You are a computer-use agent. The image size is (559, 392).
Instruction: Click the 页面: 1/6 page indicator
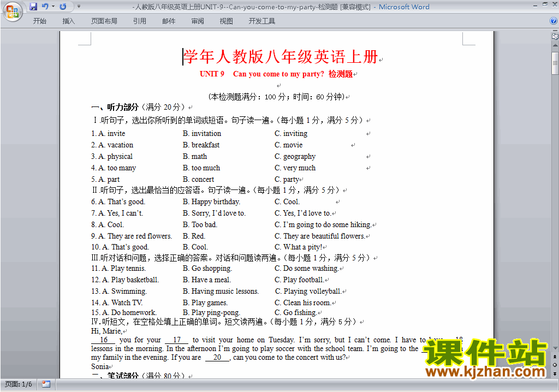pos(19,384)
